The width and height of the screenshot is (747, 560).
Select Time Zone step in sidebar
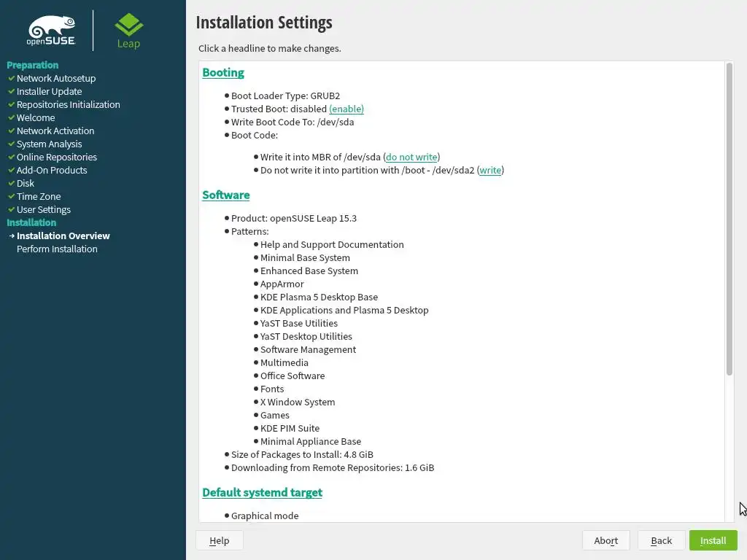tap(39, 197)
